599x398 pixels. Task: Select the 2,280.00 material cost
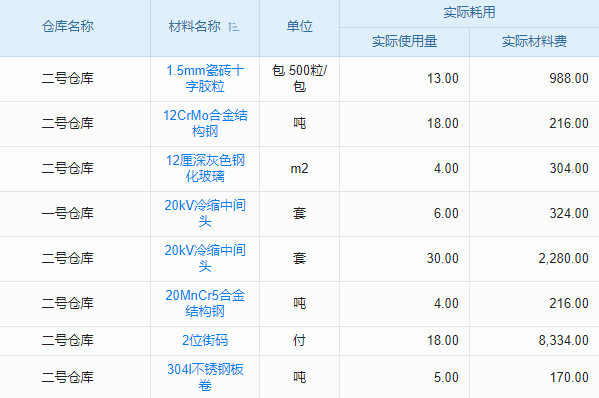[x=563, y=258]
